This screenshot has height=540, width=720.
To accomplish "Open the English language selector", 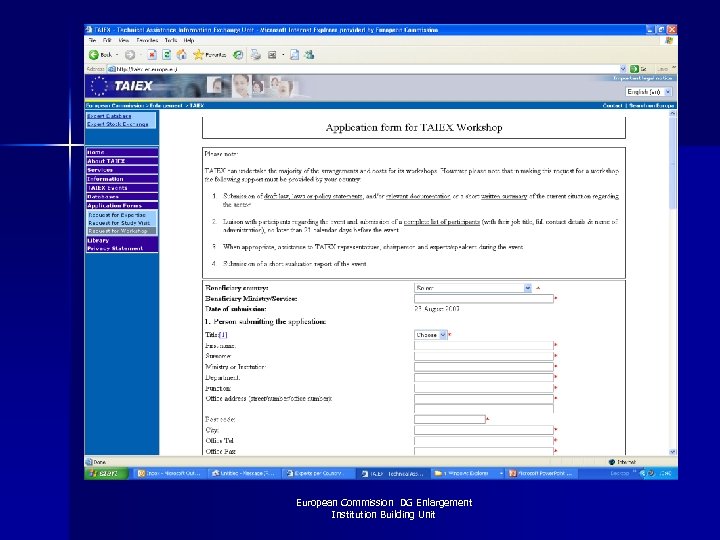I will [x=649, y=92].
